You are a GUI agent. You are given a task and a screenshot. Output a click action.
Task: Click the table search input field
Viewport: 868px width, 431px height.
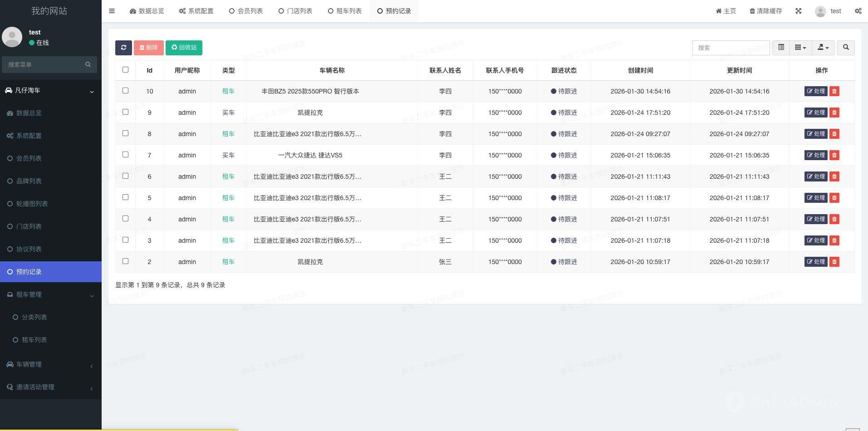click(731, 48)
